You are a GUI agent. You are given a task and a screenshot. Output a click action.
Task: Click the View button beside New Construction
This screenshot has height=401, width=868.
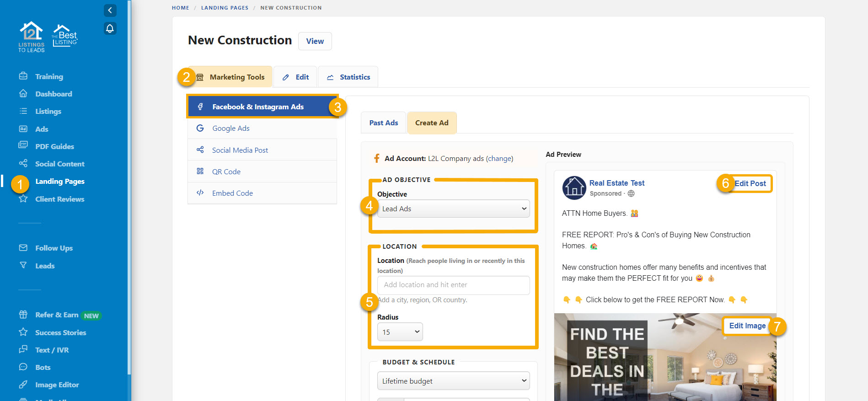point(315,41)
